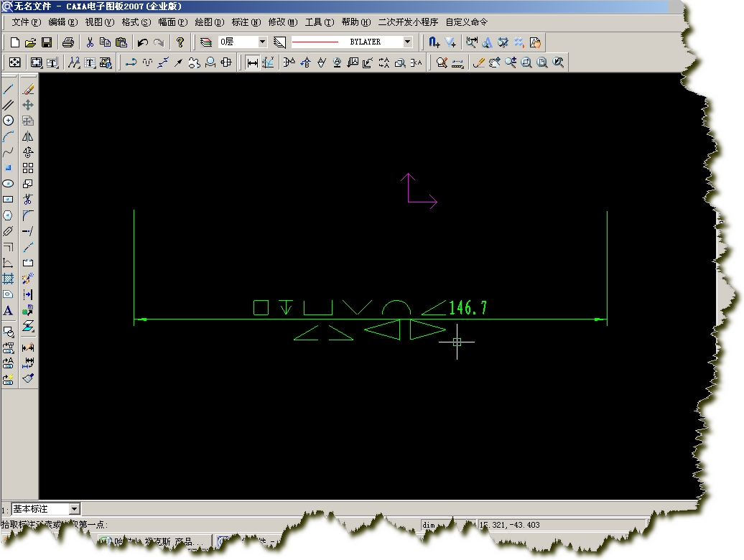Screen dimensions: 744x560
Task: Select the Polygon drawing tool
Action: pyautogui.click(x=8, y=215)
